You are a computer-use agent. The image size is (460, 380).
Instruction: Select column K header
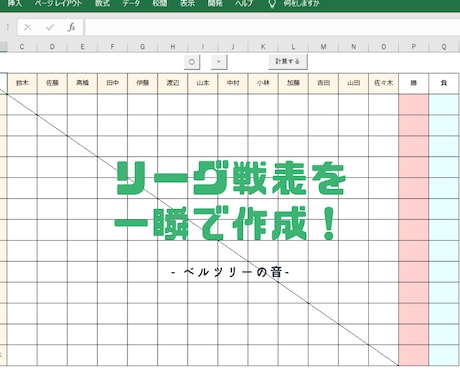click(x=263, y=47)
